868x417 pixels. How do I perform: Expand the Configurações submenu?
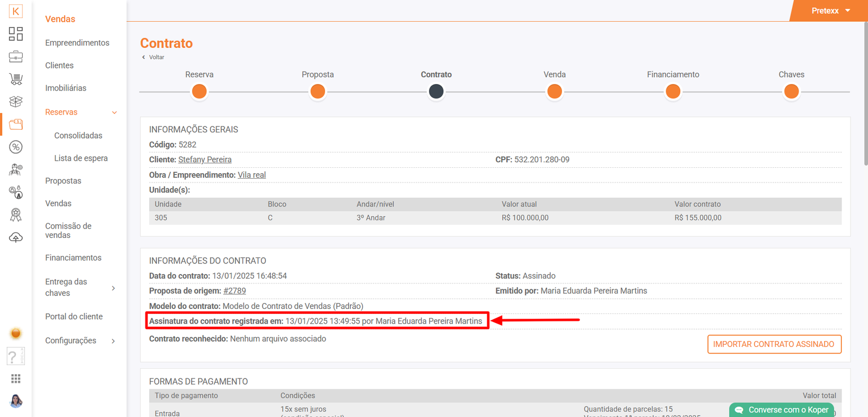pos(113,341)
